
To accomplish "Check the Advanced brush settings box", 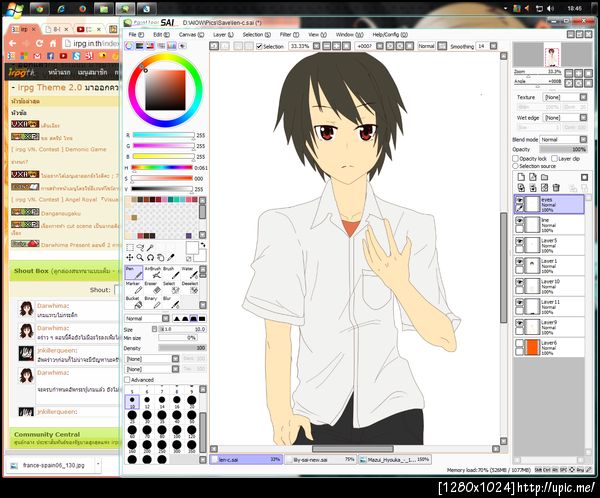I will 127,380.
